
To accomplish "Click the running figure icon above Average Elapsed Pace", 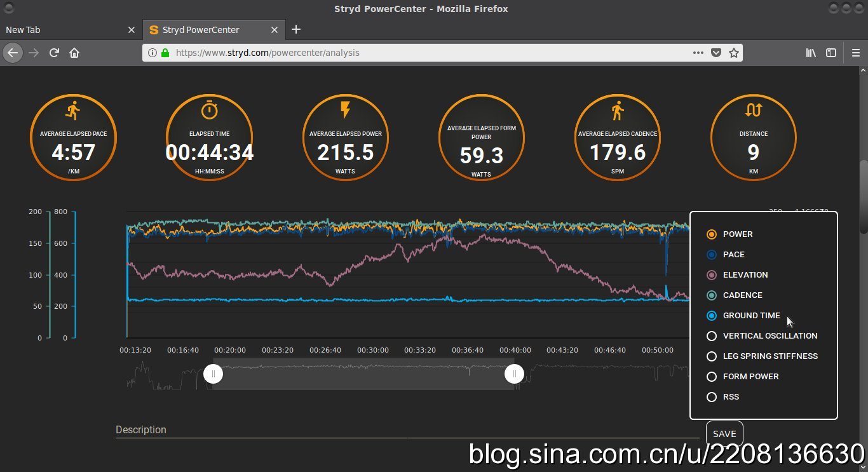I will pos(73,111).
